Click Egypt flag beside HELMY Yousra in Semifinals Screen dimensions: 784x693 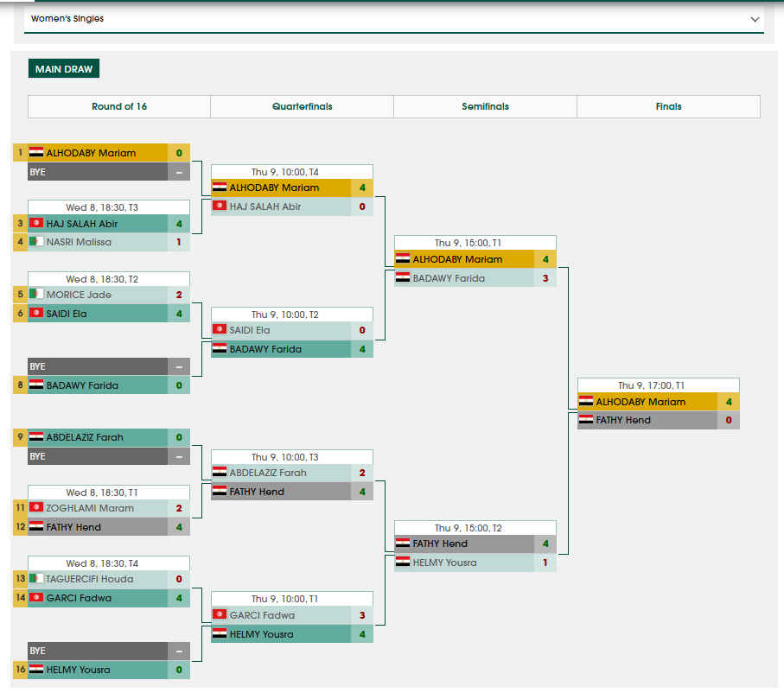[x=403, y=562]
